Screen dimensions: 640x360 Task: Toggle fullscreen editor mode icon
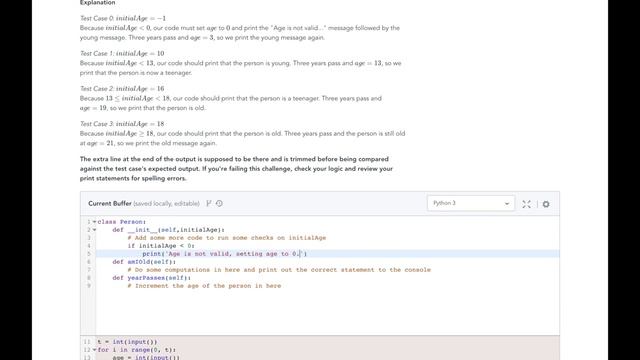(x=527, y=204)
